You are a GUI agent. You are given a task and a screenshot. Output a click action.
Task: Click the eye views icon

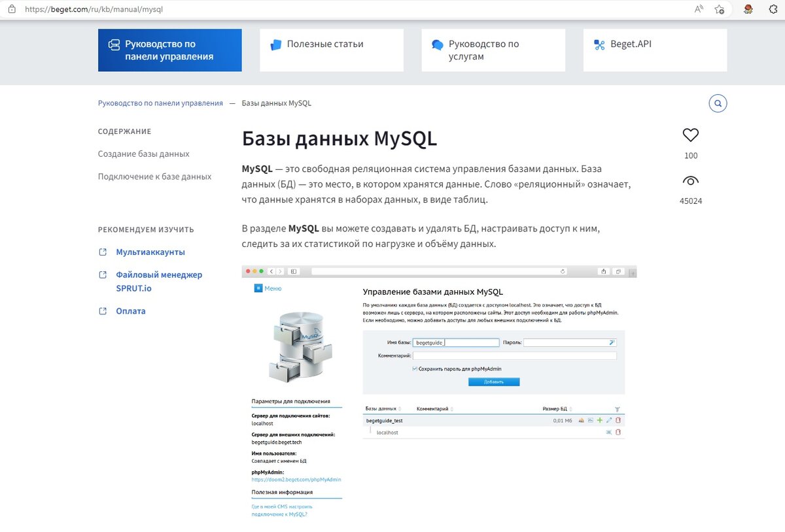click(691, 181)
